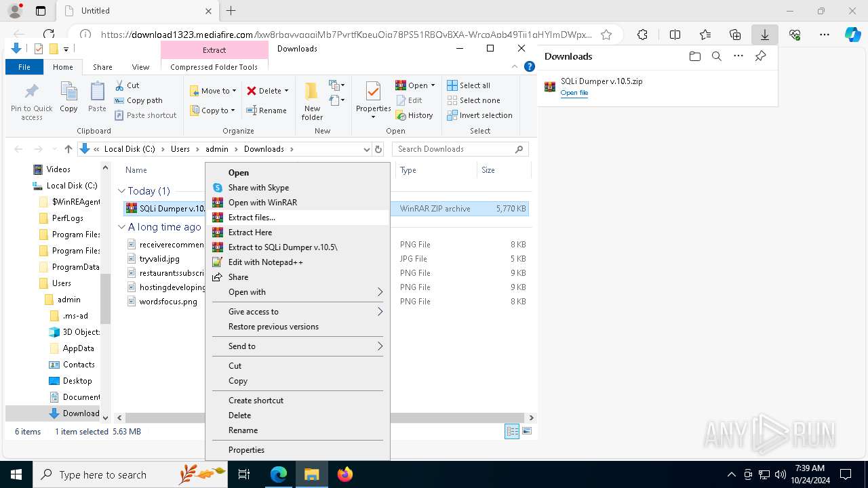Viewport: 868px width, 488px height.
Task: Open the Copy to dropdown
Action: click(x=212, y=110)
